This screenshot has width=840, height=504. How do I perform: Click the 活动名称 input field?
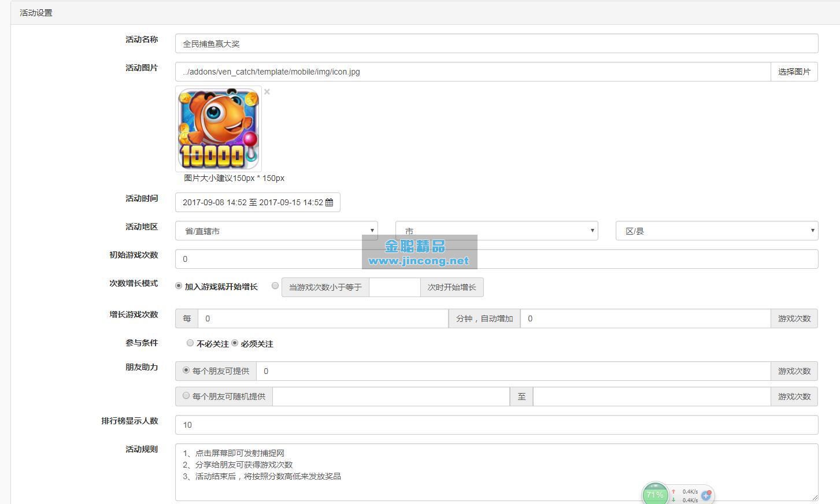[x=497, y=43]
